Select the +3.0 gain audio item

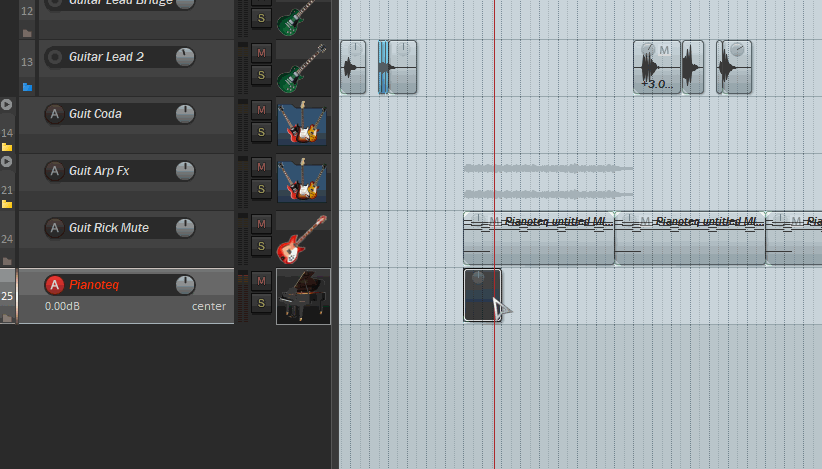point(657,68)
